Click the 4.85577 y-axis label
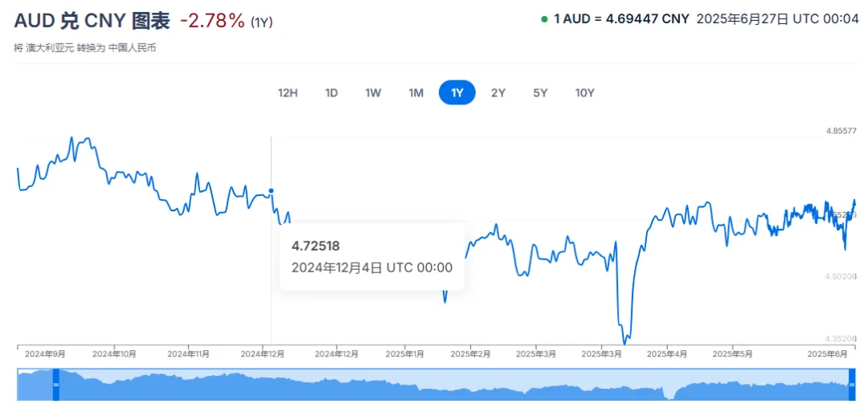This screenshot has height=416, width=868. click(x=841, y=131)
